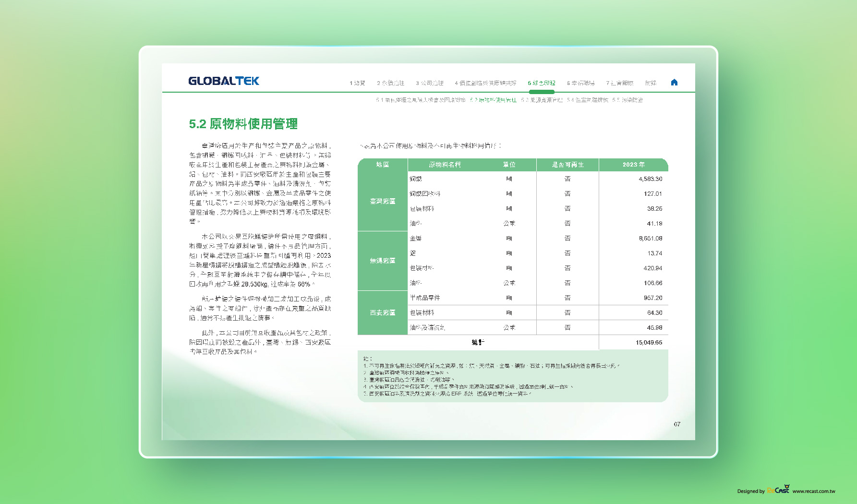Click the value 8,651.08
Image resolution: width=857 pixels, height=504 pixels.
650,239
